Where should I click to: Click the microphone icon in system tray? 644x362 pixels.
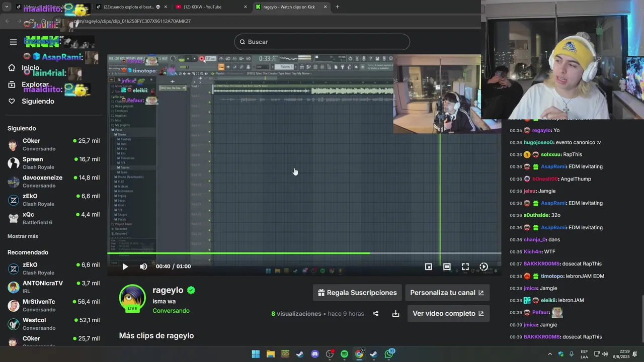[x=571, y=354]
